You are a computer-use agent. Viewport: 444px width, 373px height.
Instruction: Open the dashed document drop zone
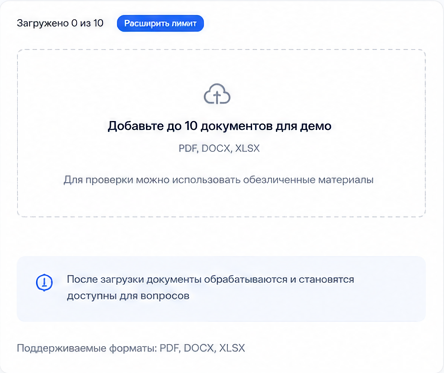point(221,133)
